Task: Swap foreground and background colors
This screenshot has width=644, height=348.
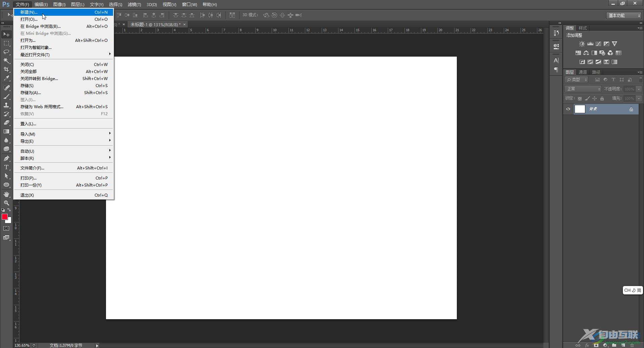Action: point(9,210)
